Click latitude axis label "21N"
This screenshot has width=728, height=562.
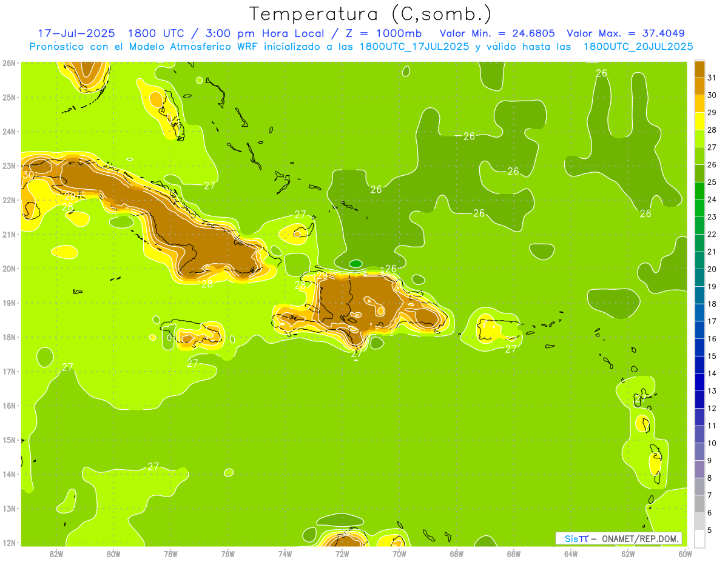(x=9, y=234)
